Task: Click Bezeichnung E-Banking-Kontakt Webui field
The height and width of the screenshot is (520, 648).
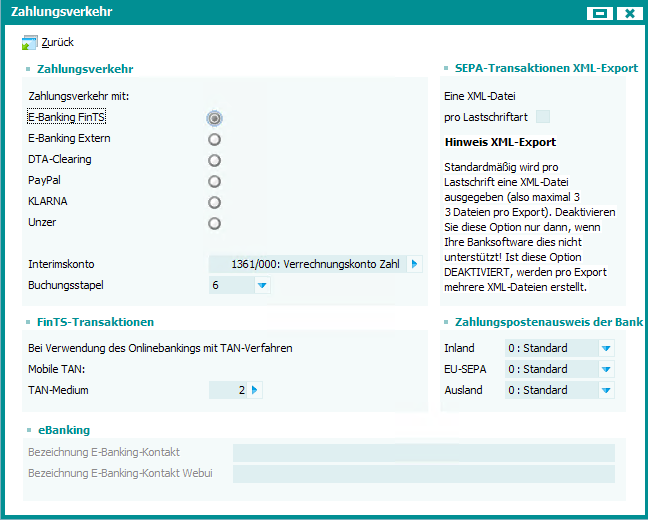Action: tap(423, 474)
